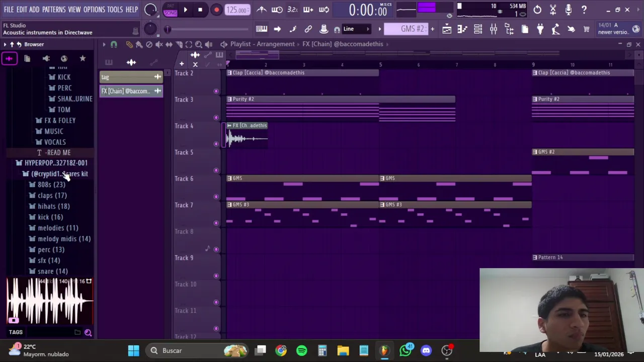644x362 pixels.
Task: Select the slice tool in playlist toolbar
Action: [179, 44]
